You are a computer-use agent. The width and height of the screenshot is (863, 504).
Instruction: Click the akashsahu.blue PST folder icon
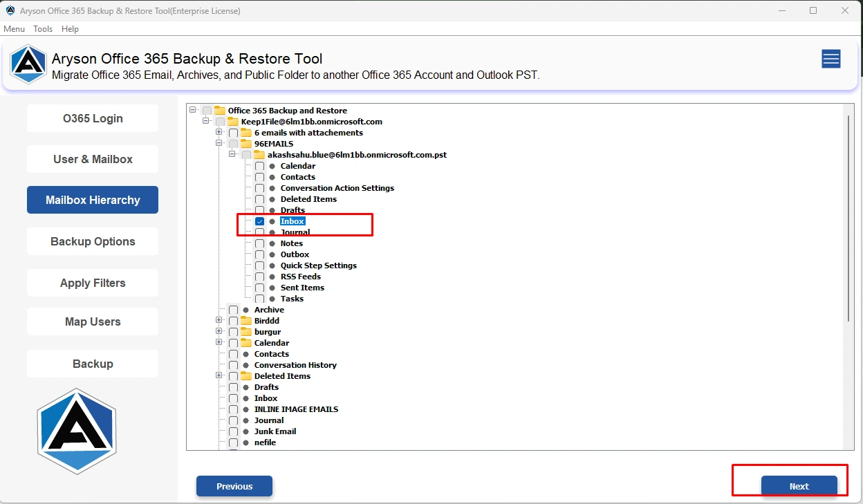pyautogui.click(x=259, y=155)
